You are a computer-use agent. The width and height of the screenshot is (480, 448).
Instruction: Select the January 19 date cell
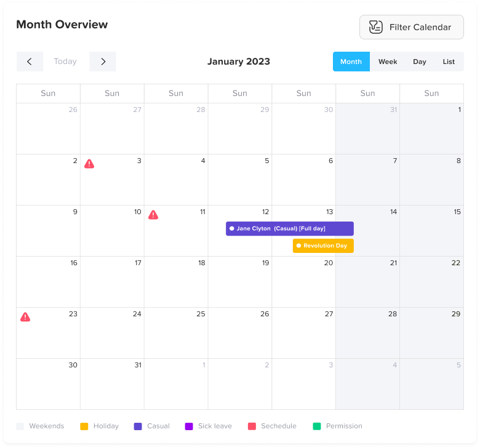coord(240,282)
